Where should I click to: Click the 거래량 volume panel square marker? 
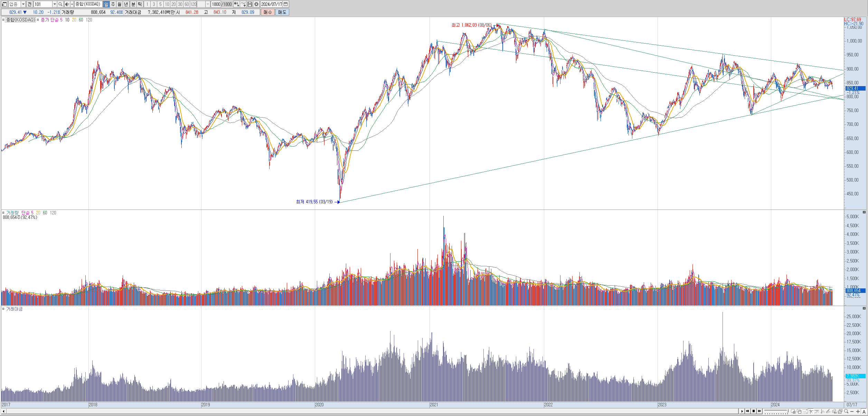[3, 213]
